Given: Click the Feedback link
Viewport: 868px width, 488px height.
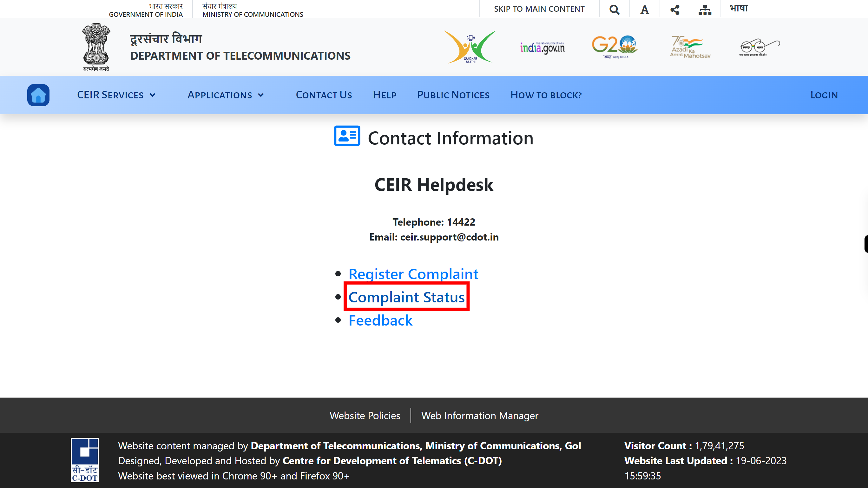Looking at the screenshot, I should coord(380,320).
